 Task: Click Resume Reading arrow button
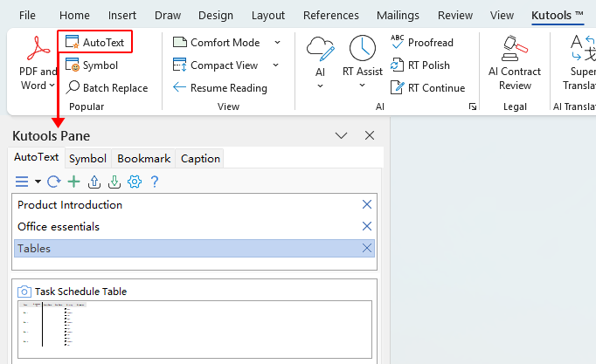pyautogui.click(x=220, y=87)
